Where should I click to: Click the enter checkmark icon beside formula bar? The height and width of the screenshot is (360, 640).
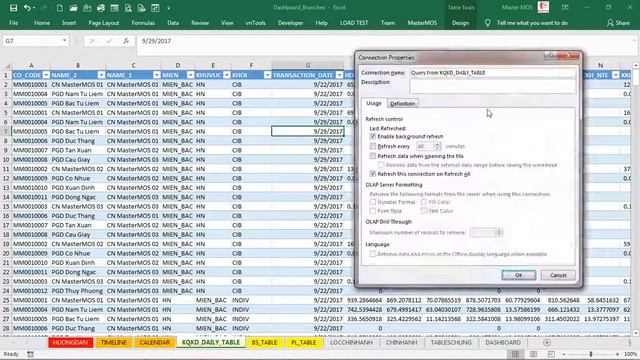tap(109, 41)
